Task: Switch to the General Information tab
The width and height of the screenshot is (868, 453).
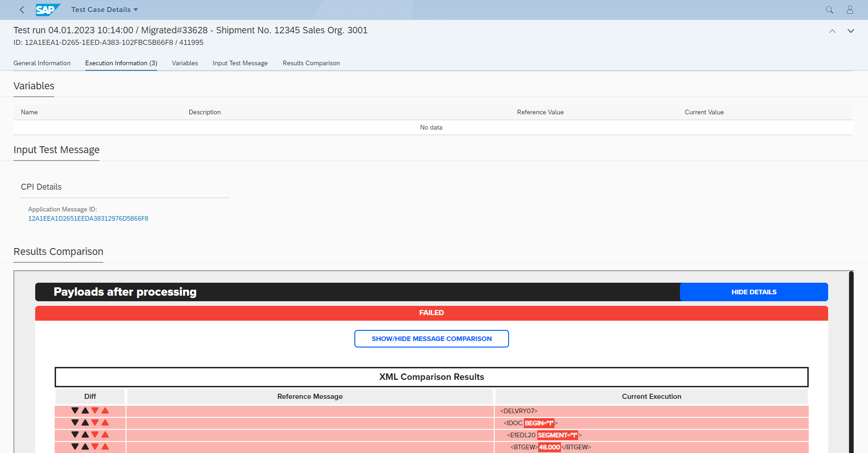Action: click(x=42, y=63)
